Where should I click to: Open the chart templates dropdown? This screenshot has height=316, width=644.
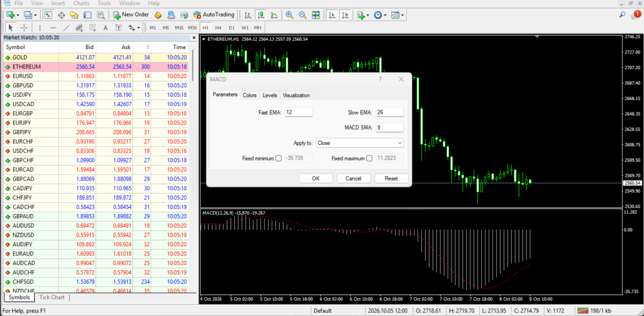(397, 15)
